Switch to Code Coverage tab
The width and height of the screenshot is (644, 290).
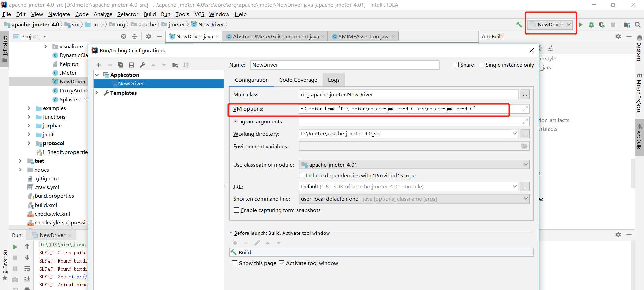click(298, 80)
